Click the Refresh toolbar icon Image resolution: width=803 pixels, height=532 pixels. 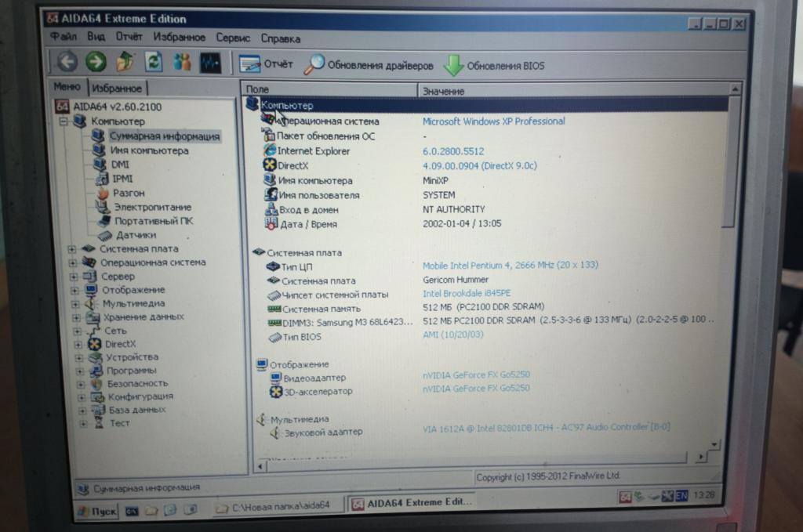tap(153, 63)
